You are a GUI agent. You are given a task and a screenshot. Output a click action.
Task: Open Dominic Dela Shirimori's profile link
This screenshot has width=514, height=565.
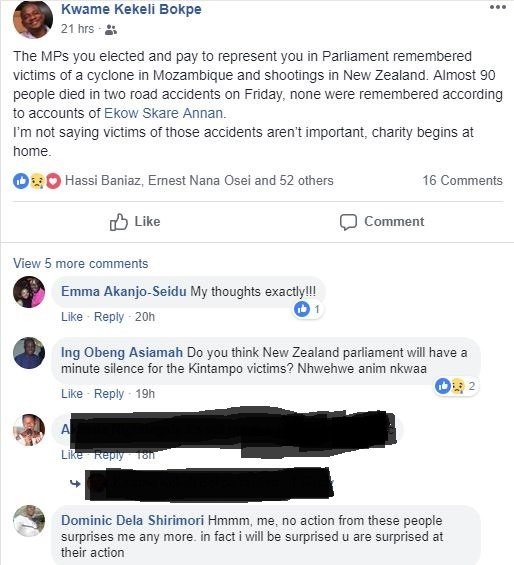(132, 521)
